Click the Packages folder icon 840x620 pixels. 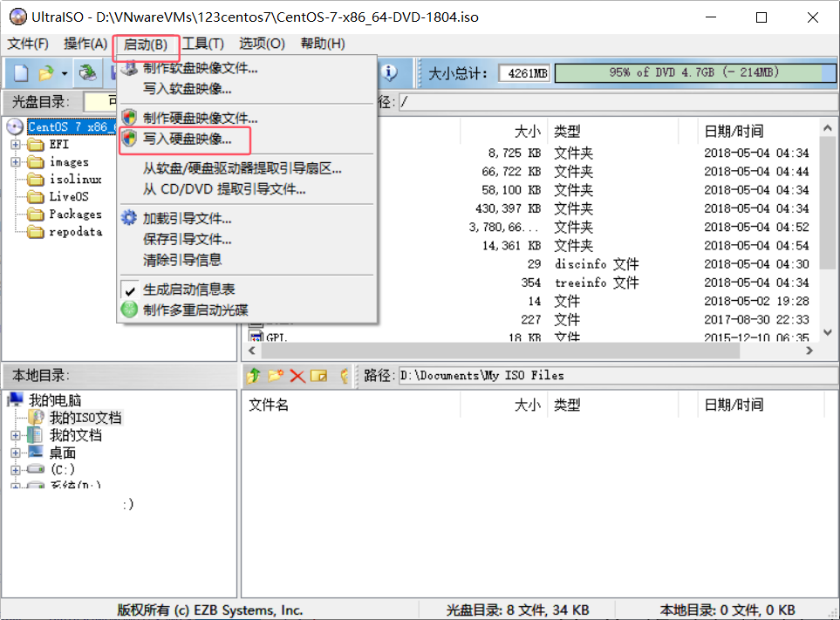[36, 215]
